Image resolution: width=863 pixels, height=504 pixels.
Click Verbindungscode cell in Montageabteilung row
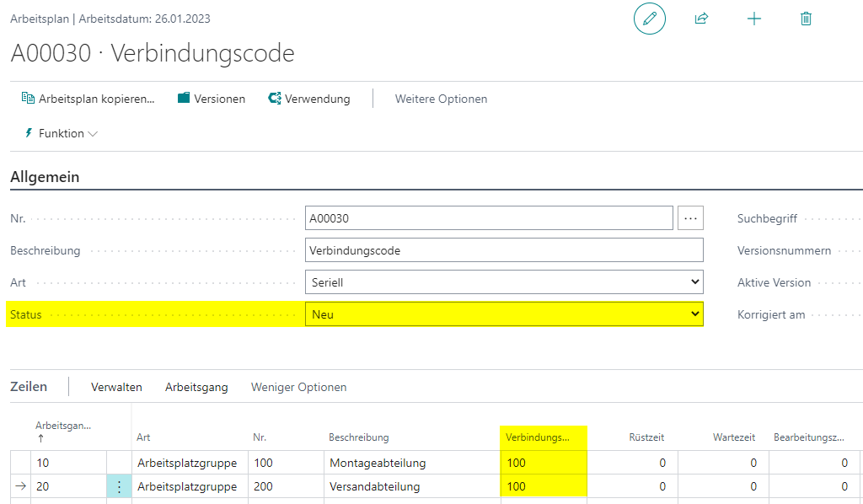coord(544,463)
